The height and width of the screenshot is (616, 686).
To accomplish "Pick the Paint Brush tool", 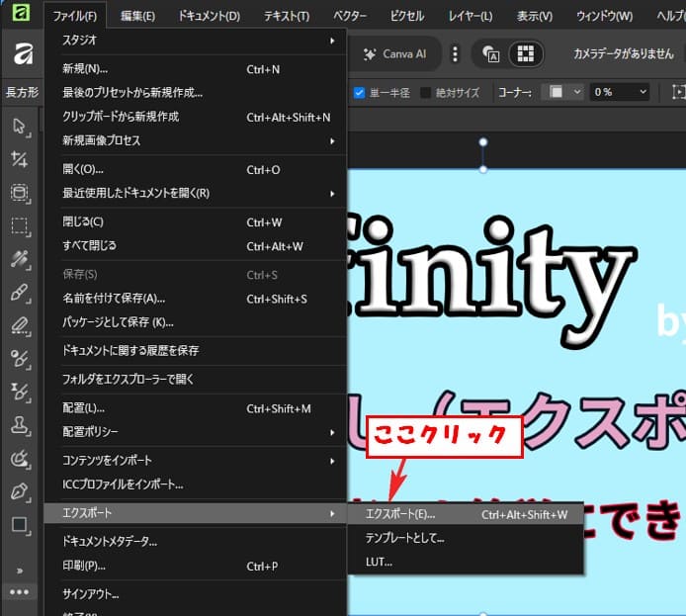I will [x=19, y=292].
